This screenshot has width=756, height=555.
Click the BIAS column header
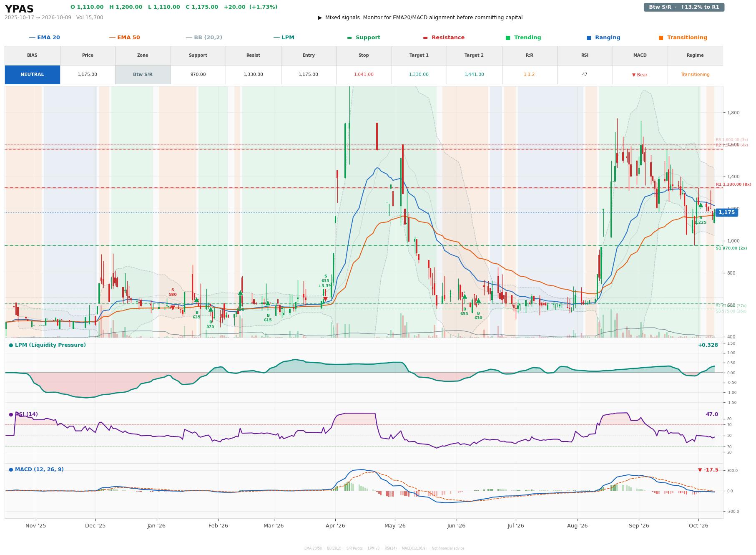[32, 55]
